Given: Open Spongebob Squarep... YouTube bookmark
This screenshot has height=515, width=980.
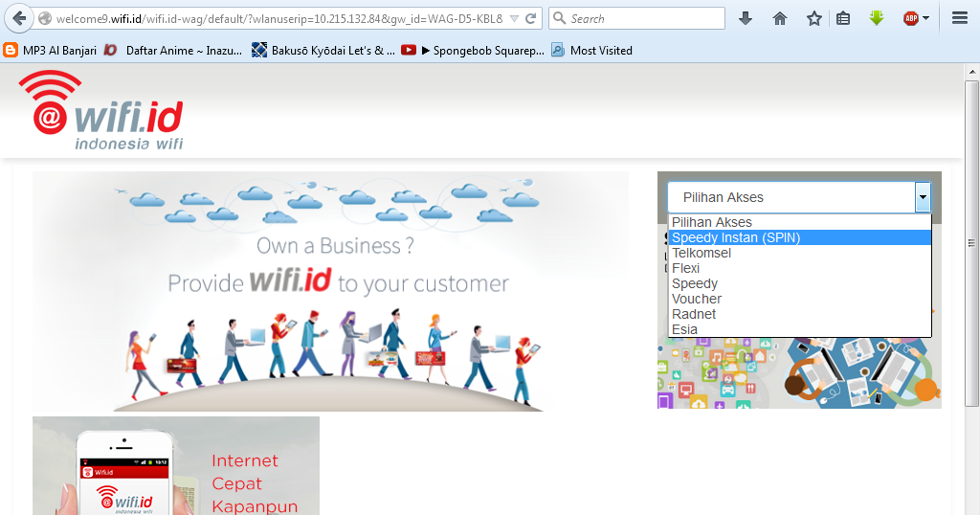Looking at the screenshot, I should [473, 51].
